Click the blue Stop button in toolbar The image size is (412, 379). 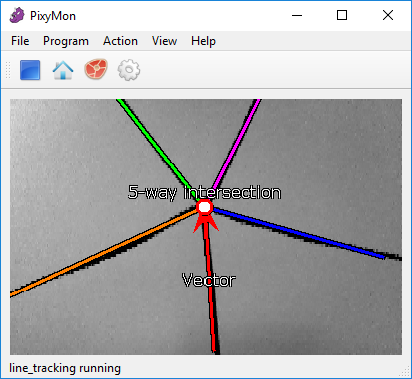30,70
